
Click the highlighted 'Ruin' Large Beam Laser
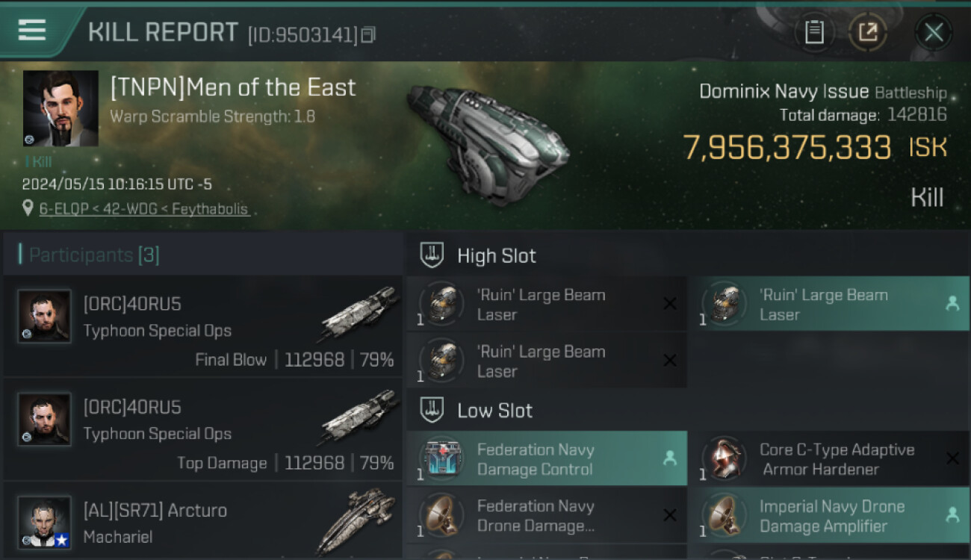pyautogui.click(x=828, y=304)
